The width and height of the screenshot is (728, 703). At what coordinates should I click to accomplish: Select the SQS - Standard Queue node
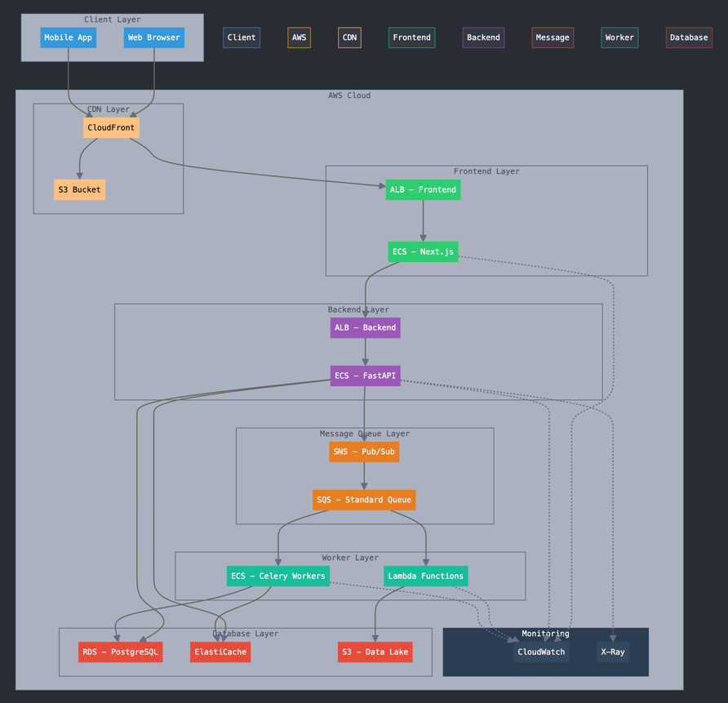coord(364,500)
